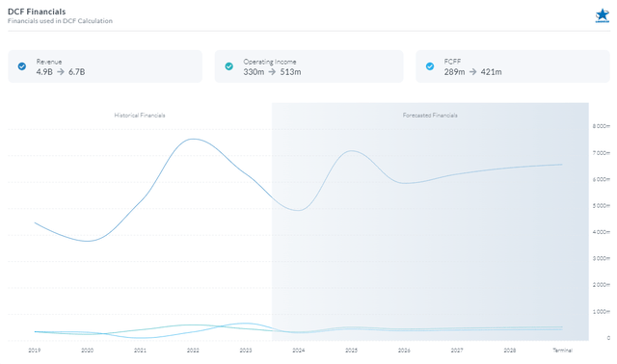Toggle the FCFF series checkbox

[430, 66]
